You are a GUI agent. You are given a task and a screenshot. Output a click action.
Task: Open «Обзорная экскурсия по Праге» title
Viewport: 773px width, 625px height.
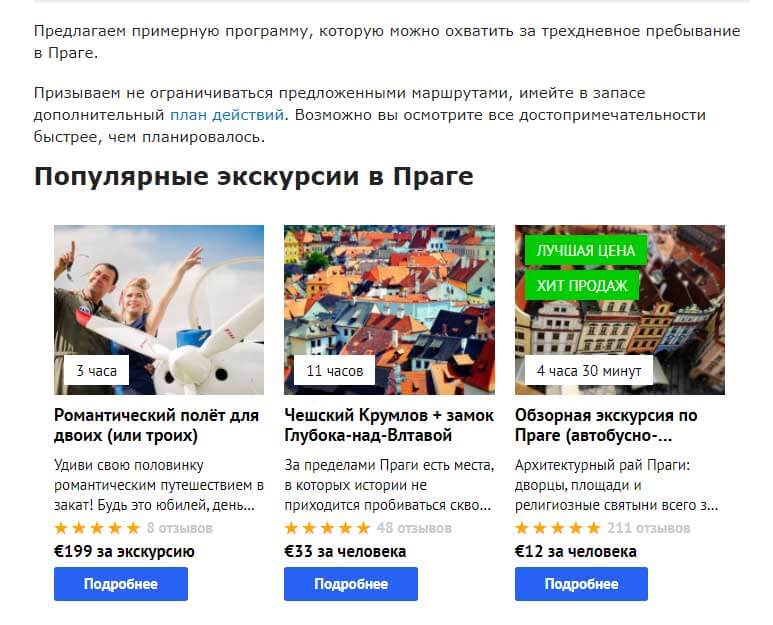point(606,425)
